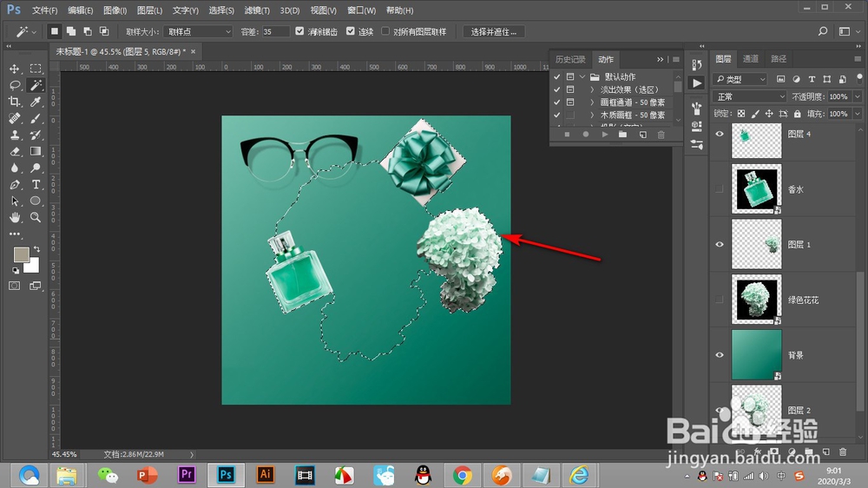Select the Eraser tool

15,151
